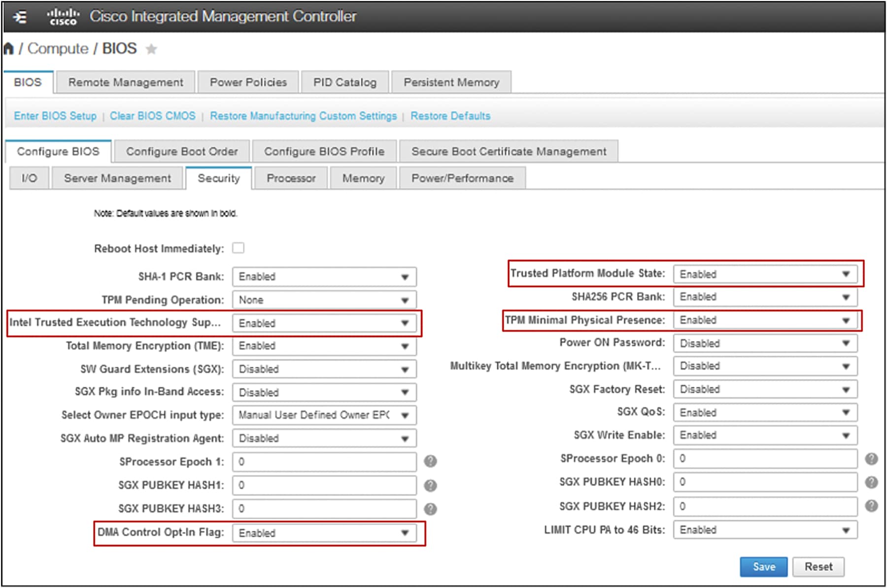Image resolution: width=887 pixels, height=588 pixels.
Task: Open Trusted Platform Module State dropdown
Action: (765, 274)
